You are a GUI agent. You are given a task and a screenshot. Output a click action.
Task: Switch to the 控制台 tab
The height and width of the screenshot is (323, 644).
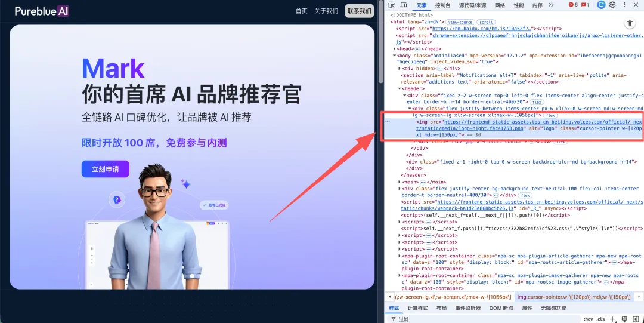coord(442,5)
